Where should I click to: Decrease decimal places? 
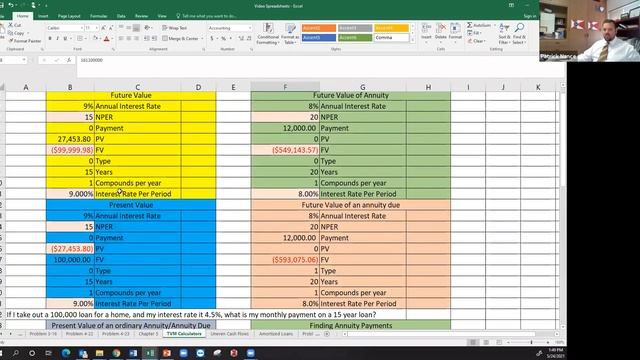(x=249, y=38)
